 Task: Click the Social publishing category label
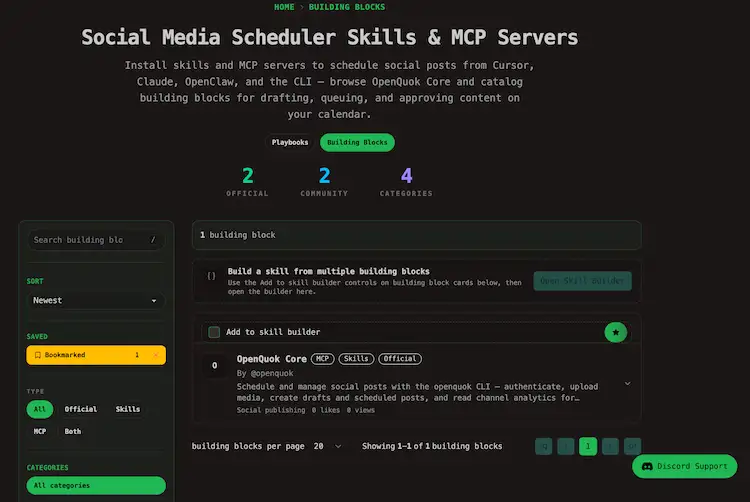(271, 410)
